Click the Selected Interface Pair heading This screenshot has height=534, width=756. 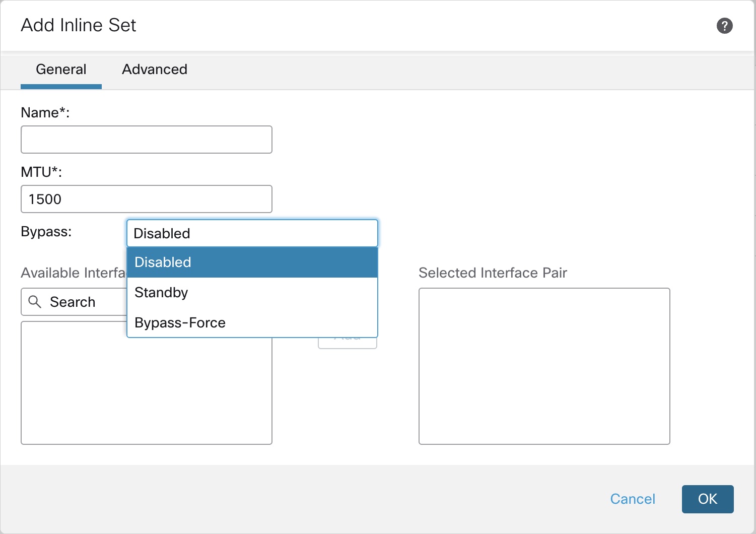[x=493, y=273]
